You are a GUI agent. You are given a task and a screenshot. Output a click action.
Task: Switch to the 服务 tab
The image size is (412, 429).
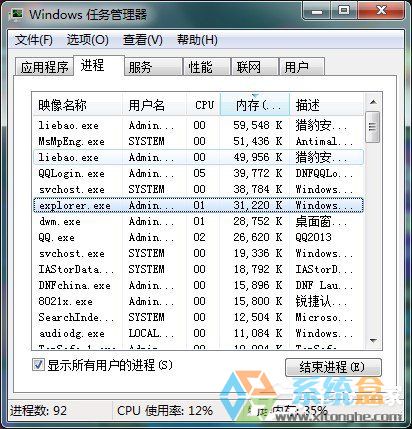(153, 67)
